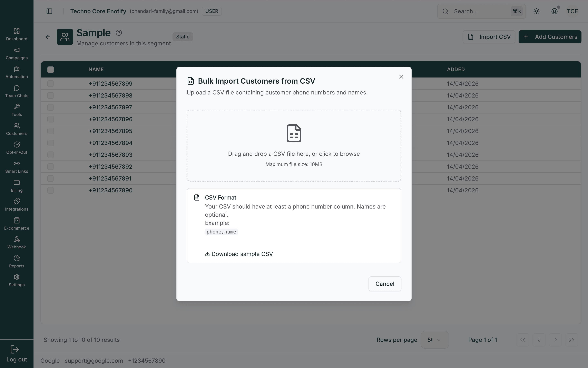Image resolution: width=588 pixels, height=368 pixels.
Task: Open Integrations in the sidebar
Action: click(x=17, y=205)
